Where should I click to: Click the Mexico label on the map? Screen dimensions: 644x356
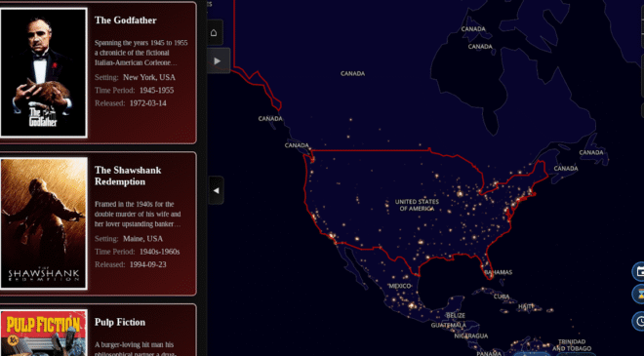(399, 286)
